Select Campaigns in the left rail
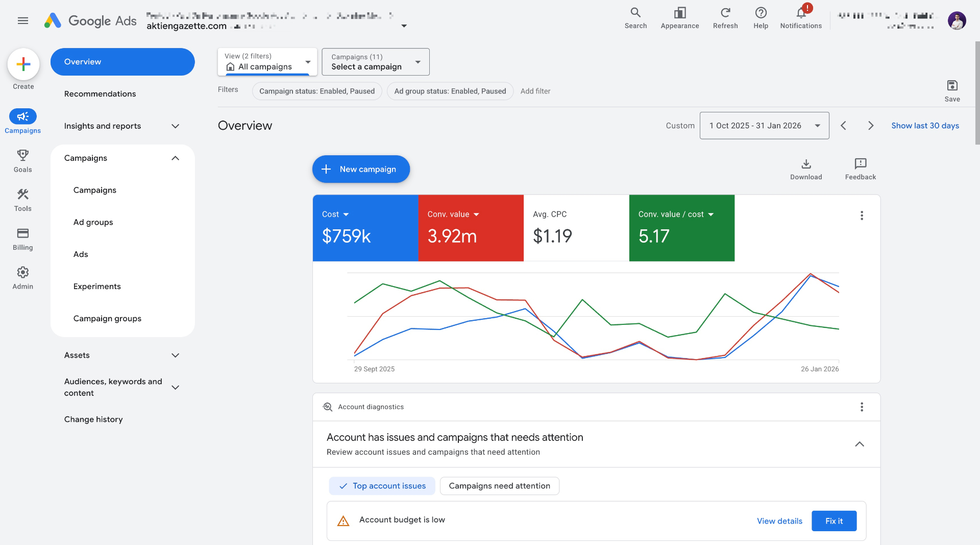Viewport: 980px width, 545px height. [x=22, y=122]
